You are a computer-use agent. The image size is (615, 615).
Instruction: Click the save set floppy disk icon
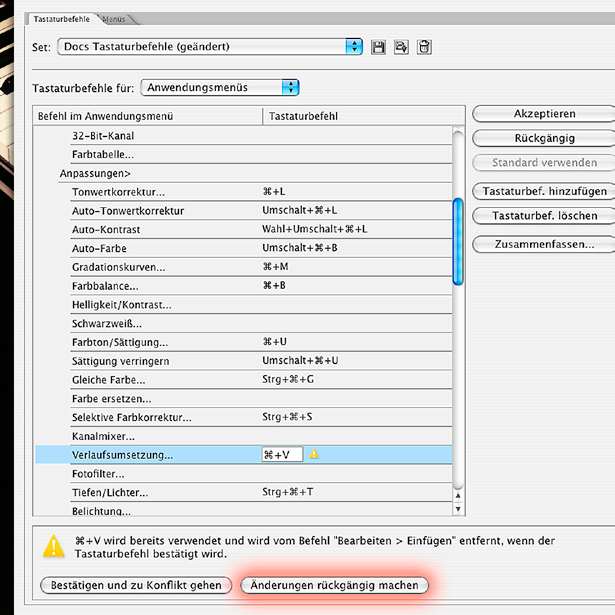pyautogui.click(x=378, y=47)
